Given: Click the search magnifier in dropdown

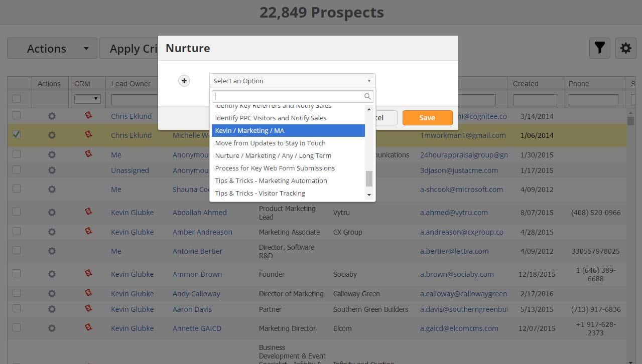Looking at the screenshot, I should [368, 96].
